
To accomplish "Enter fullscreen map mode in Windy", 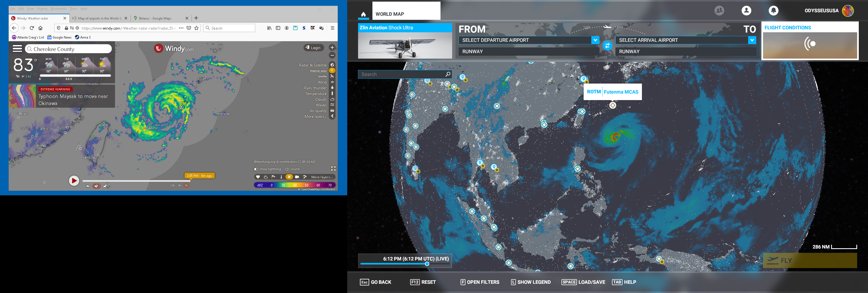I will (333, 168).
